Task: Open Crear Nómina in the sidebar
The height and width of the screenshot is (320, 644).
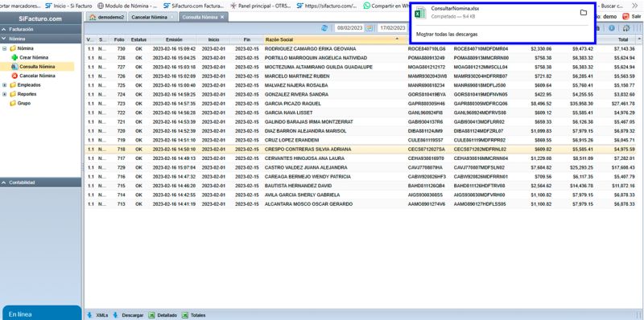Action: pos(34,57)
